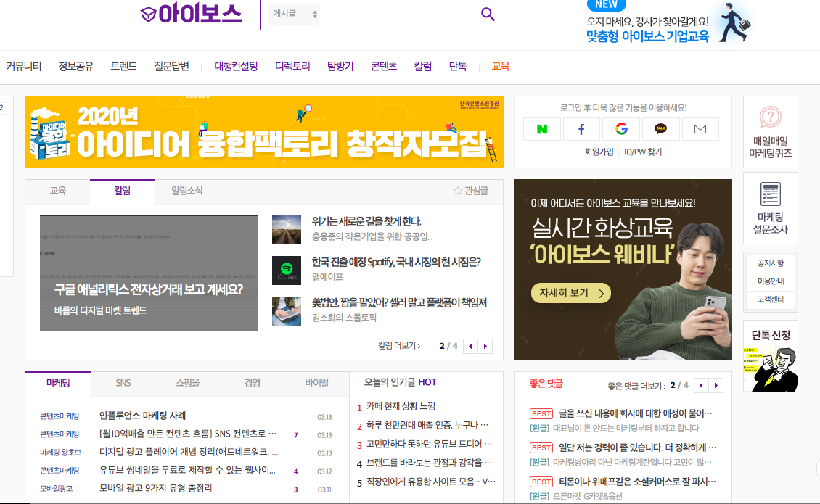
Task: Log in with email envelope icon
Action: tap(700, 129)
